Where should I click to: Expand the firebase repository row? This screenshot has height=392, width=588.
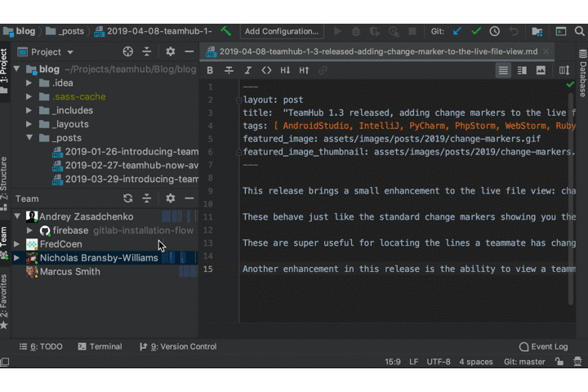(29, 230)
